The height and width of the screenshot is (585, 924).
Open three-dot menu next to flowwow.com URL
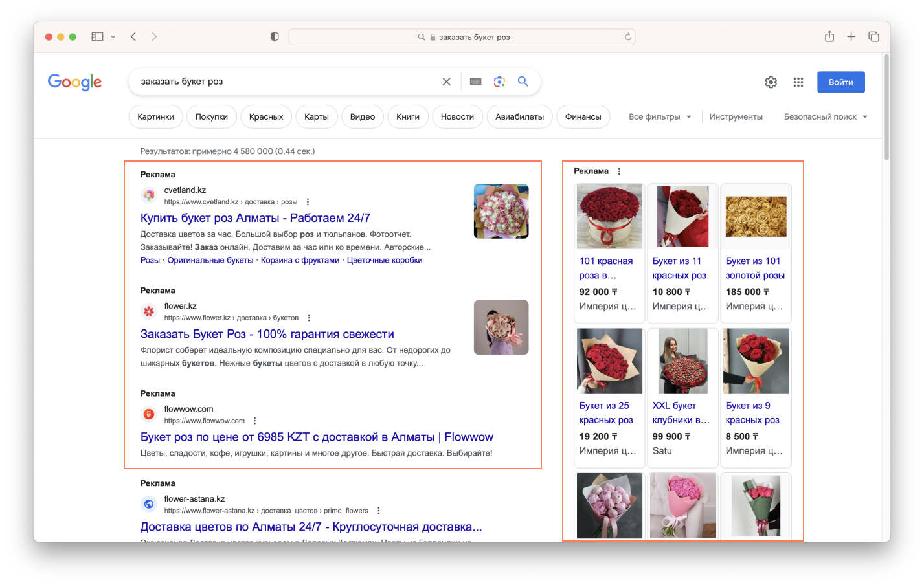[255, 421]
